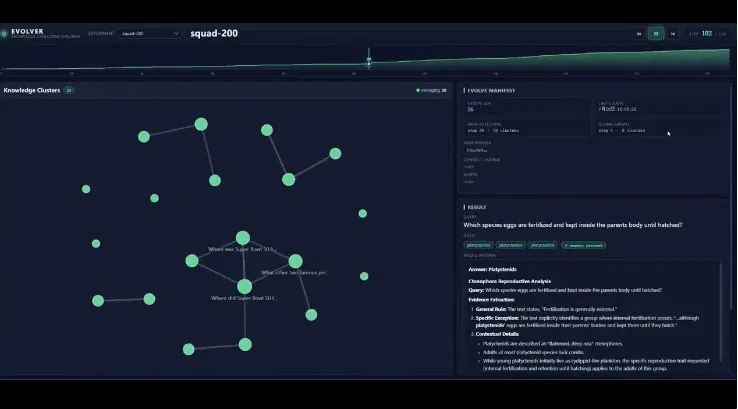Viewport: 738px width, 409px height.
Task: Step back to previous evolution step
Action: pyautogui.click(x=639, y=33)
